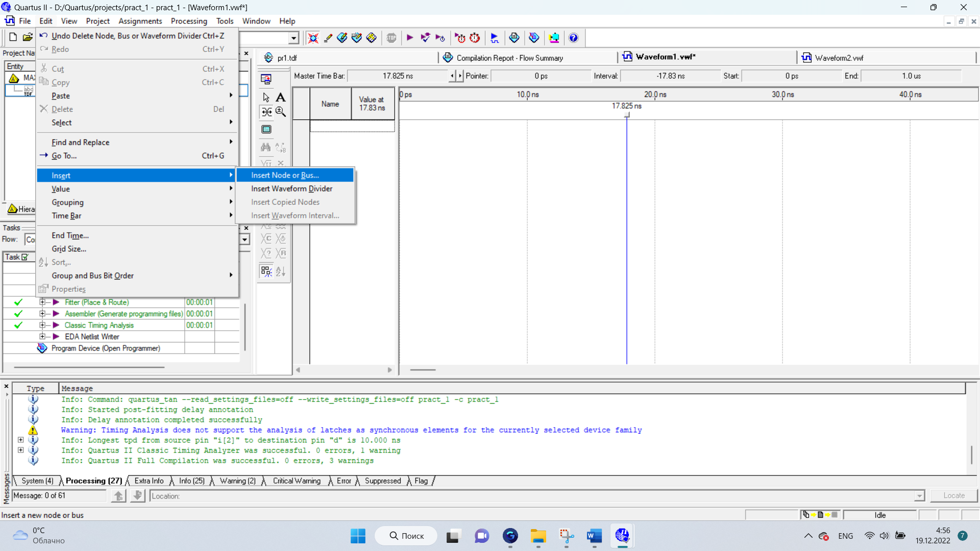This screenshot has height=551, width=980.
Task: Expand the Classic Timing Analyzer successful message
Action: coord(20,450)
